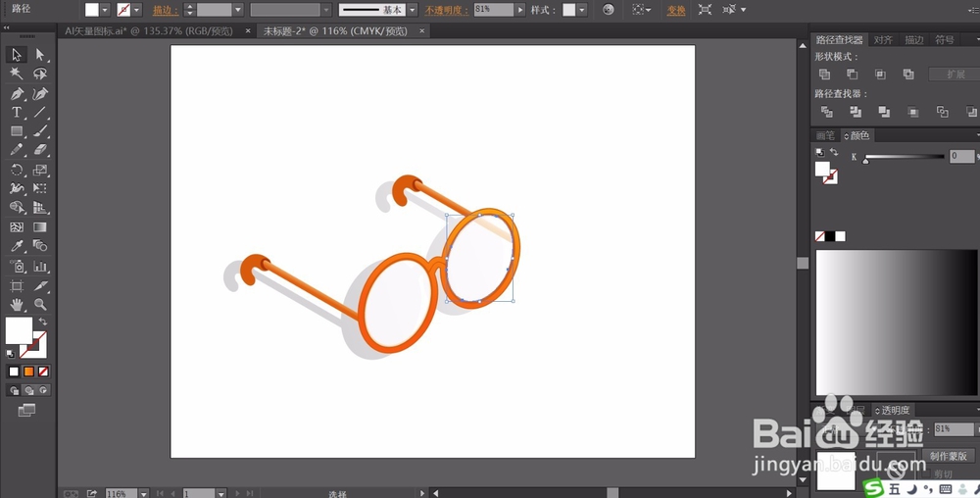Select the Symbol Sprayer tool
This screenshot has height=498, width=980.
click(x=17, y=267)
